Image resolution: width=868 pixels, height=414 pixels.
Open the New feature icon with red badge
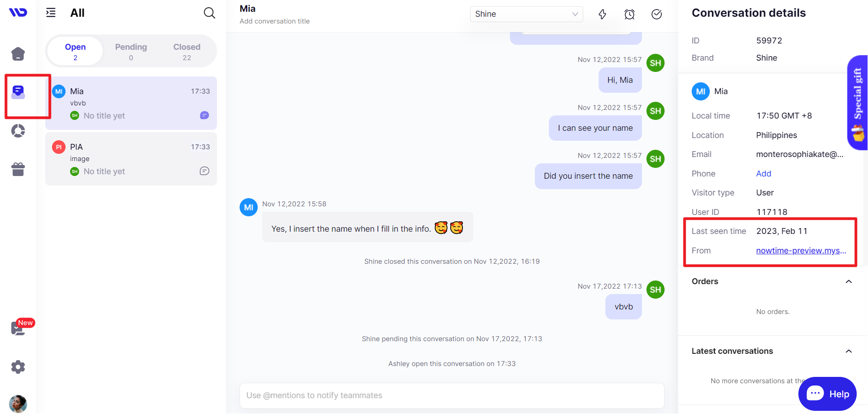pyautogui.click(x=18, y=328)
